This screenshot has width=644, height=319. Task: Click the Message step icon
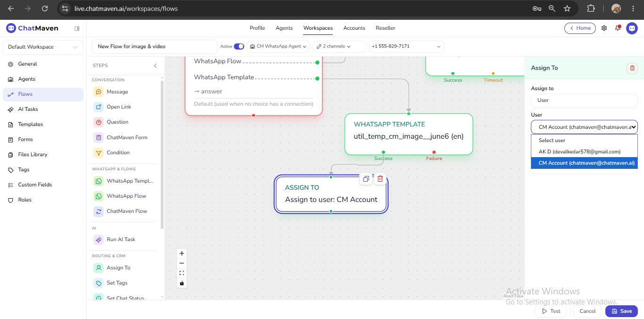(x=99, y=92)
